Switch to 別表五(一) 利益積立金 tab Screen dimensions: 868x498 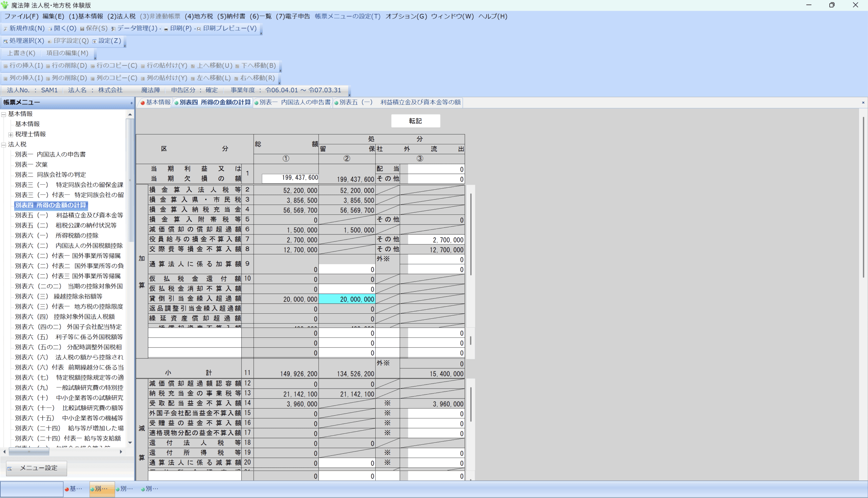point(398,102)
